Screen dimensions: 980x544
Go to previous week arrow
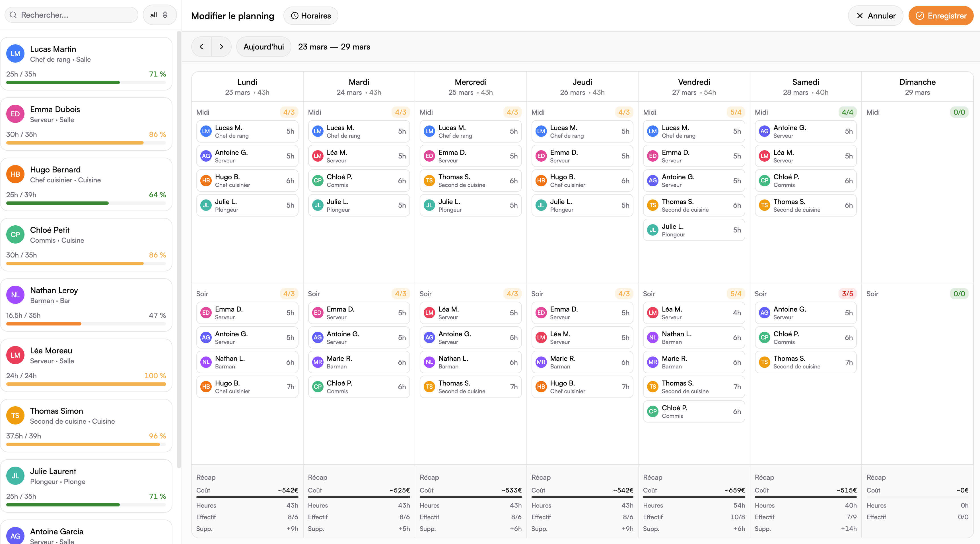(202, 47)
